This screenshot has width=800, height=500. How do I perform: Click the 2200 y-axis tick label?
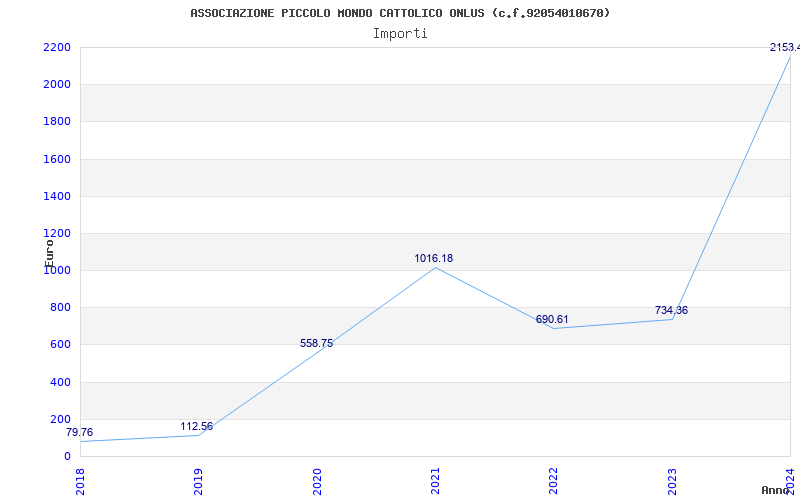pyautogui.click(x=57, y=47)
